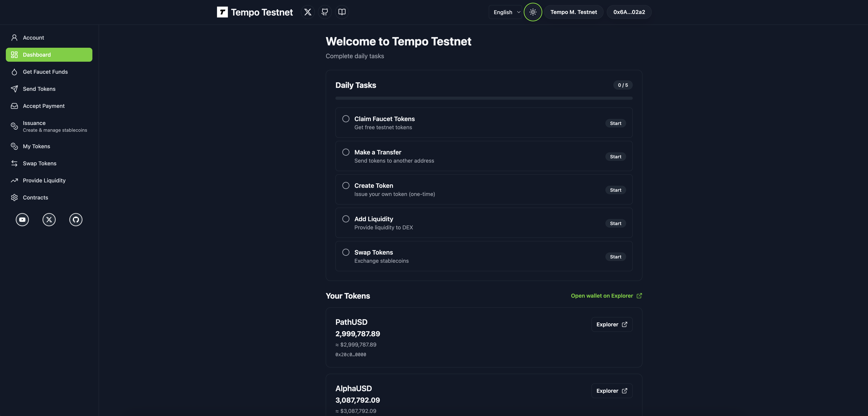Mark Create Token task circle
Image resolution: width=868 pixels, height=416 pixels.
(x=346, y=186)
